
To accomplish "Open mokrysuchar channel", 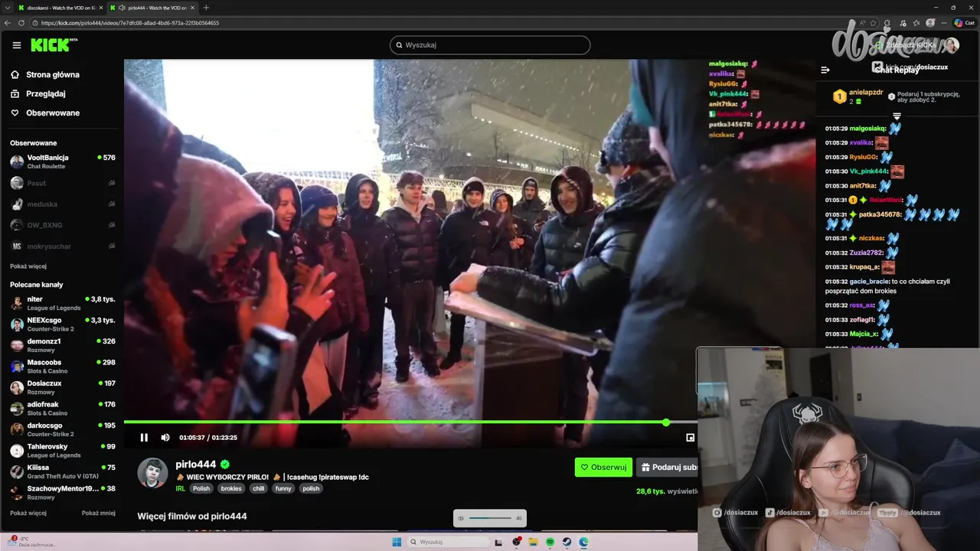I will point(62,246).
